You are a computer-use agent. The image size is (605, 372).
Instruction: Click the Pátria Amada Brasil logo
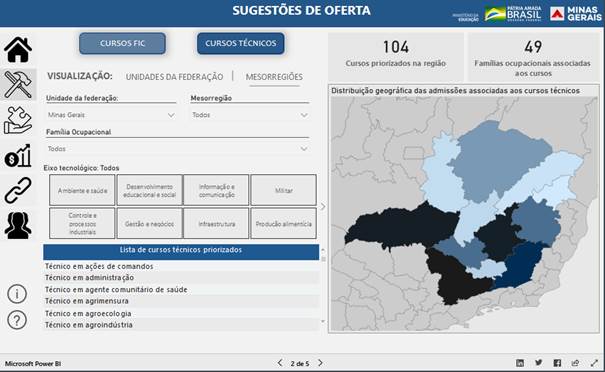click(x=513, y=14)
